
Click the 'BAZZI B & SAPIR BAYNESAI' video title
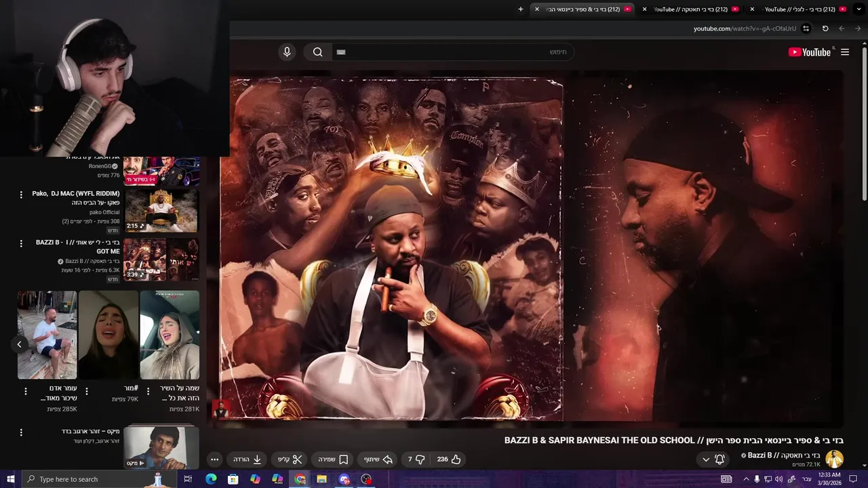674,441
